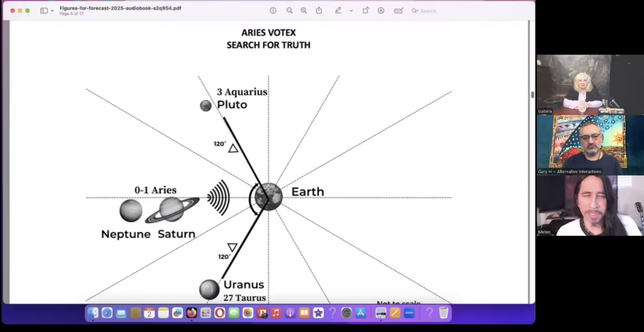Toggle the Markup toolbar icon
The height and width of the screenshot is (332, 644).
[x=381, y=11]
